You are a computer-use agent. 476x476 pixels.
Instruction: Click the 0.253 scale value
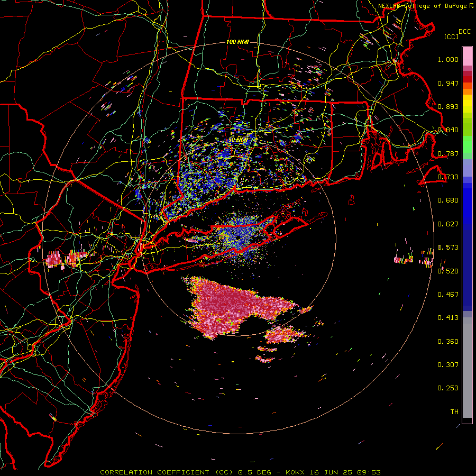[448, 388]
